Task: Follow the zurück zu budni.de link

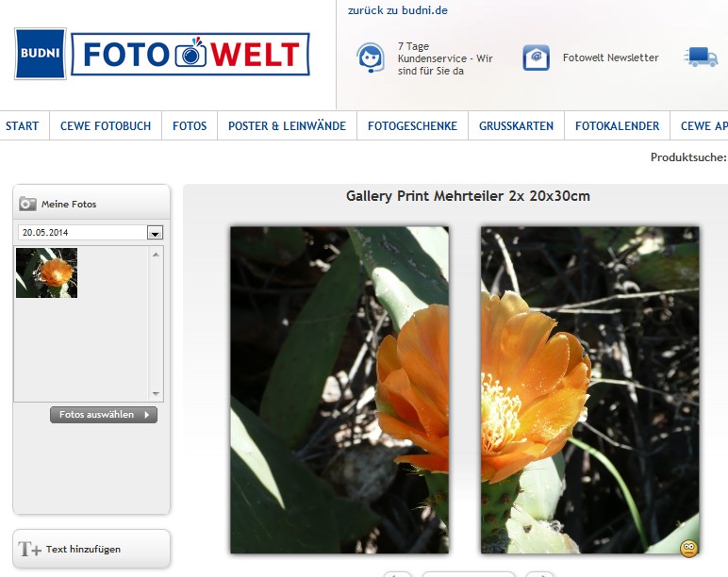Action: (x=397, y=10)
